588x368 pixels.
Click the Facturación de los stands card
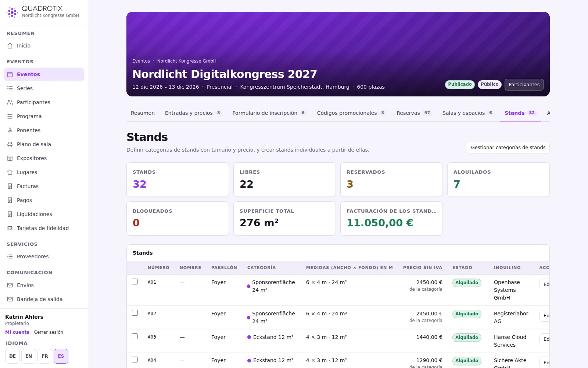pos(391,219)
